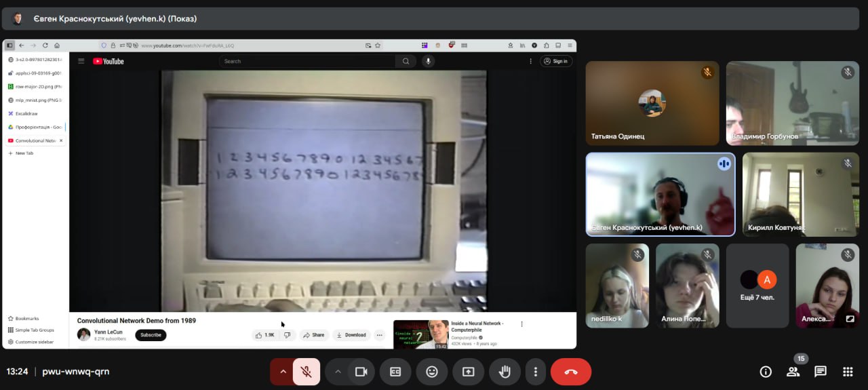Click Customize sidebar
The image size is (868, 390).
click(x=31, y=341)
